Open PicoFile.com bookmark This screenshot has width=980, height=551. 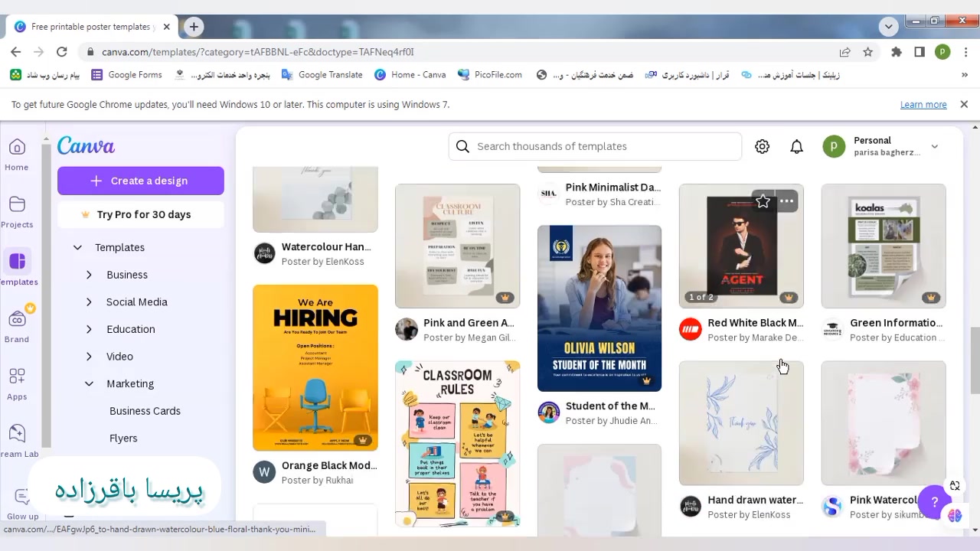pyautogui.click(x=490, y=75)
